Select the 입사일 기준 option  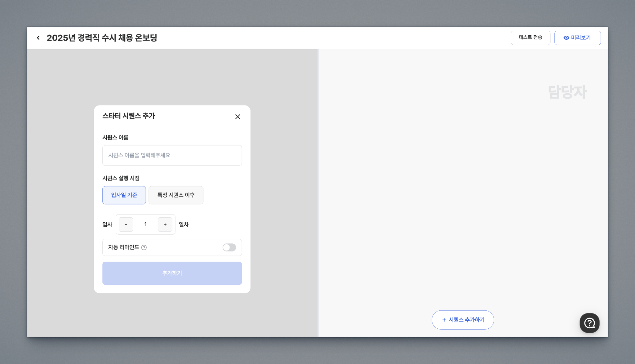(x=124, y=195)
